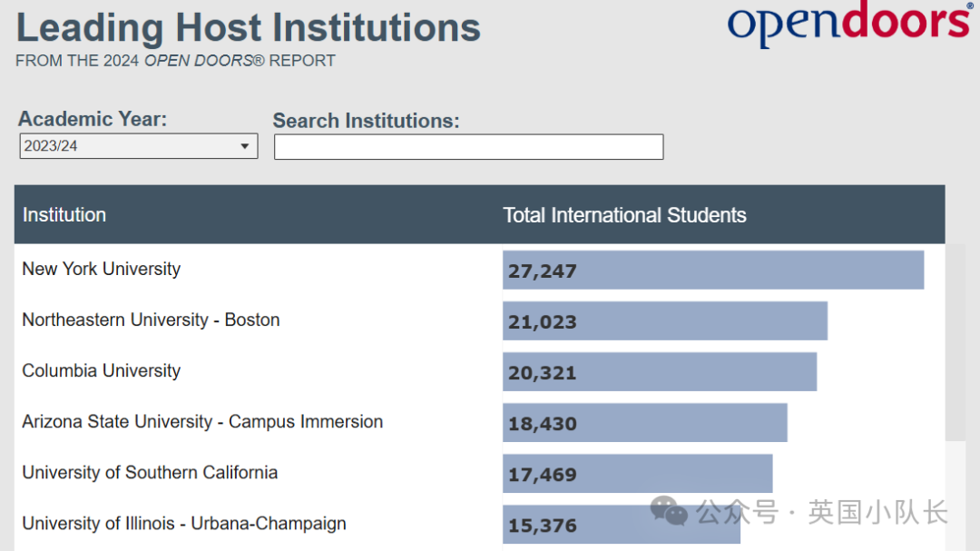Click the Leading Host Institutions heading
Viewport: 980px width, 551px height.
tap(249, 28)
